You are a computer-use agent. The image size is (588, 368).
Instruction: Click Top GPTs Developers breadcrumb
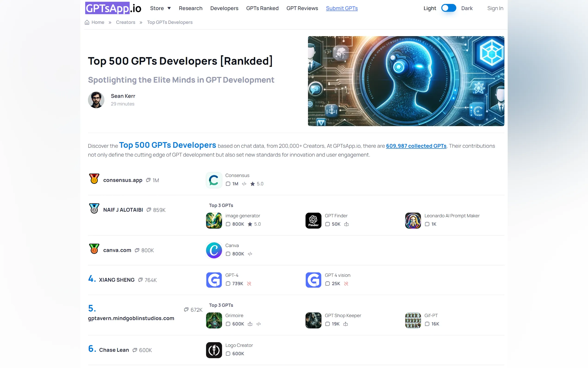(x=170, y=22)
